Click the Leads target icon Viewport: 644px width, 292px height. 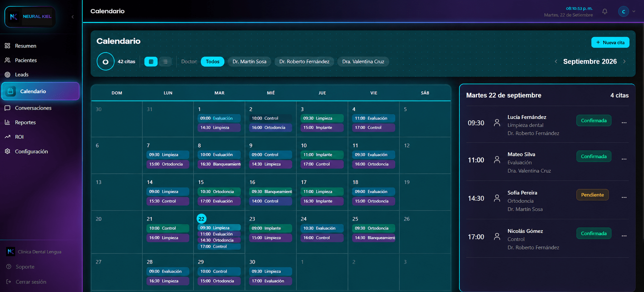point(7,74)
